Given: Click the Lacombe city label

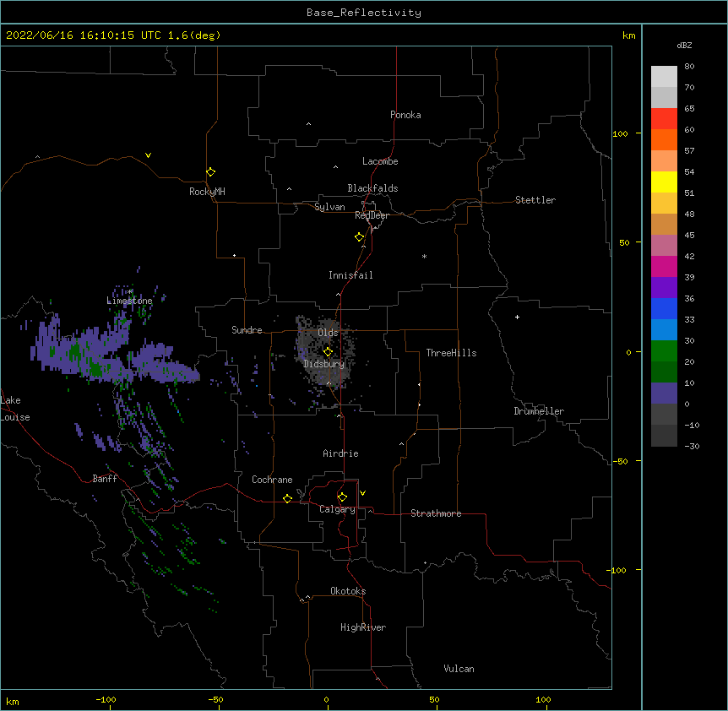Looking at the screenshot, I should click(380, 161).
